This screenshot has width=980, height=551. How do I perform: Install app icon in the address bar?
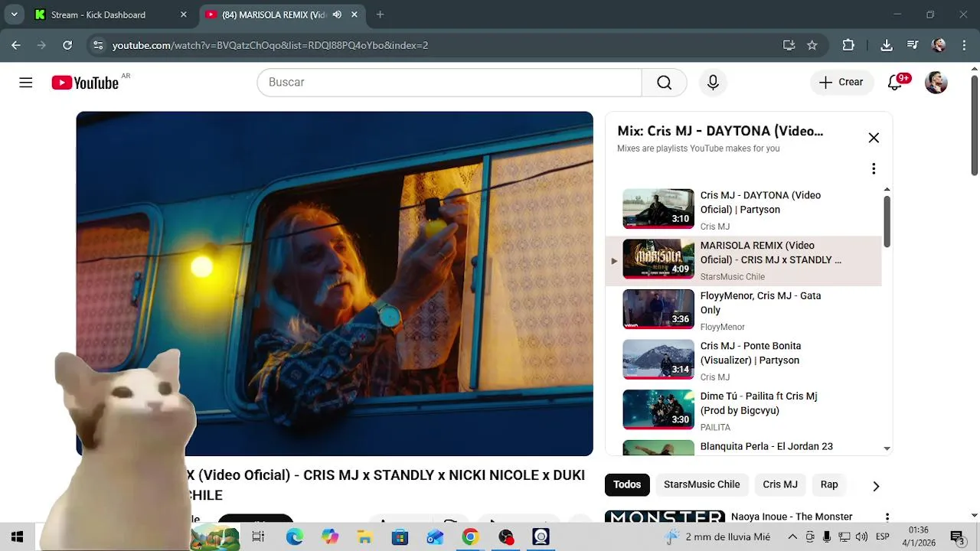click(789, 45)
